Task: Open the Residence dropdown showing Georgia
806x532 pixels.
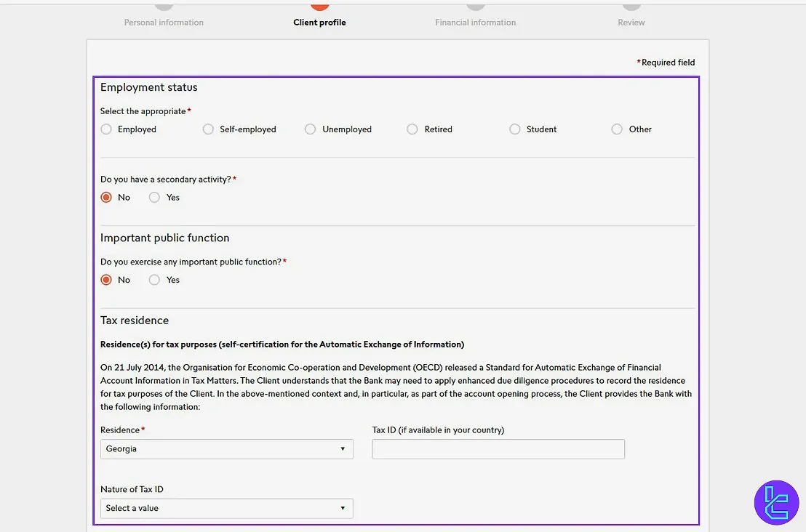Action: coord(226,448)
